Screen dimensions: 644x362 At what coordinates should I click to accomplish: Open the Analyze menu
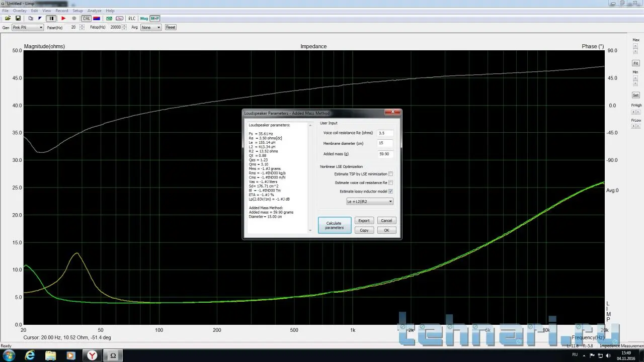[x=94, y=11]
